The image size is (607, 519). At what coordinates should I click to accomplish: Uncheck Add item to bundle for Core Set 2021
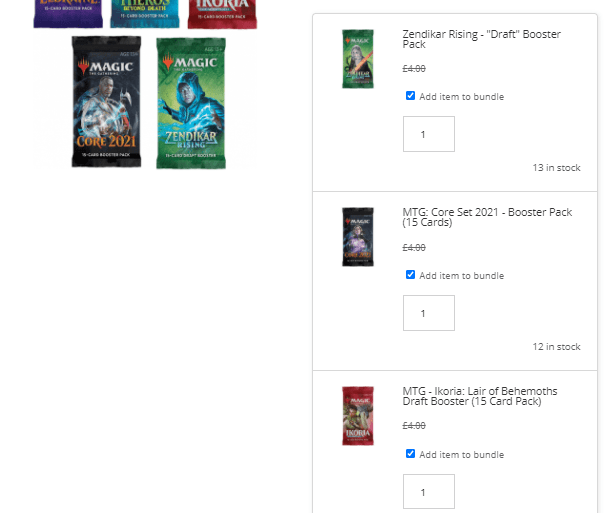[410, 274]
